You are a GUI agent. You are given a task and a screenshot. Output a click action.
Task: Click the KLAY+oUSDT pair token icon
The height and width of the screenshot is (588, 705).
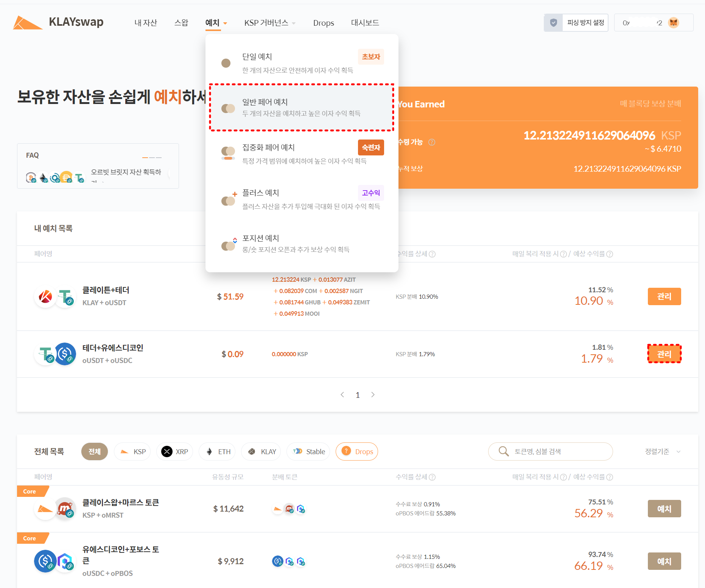tap(55, 296)
